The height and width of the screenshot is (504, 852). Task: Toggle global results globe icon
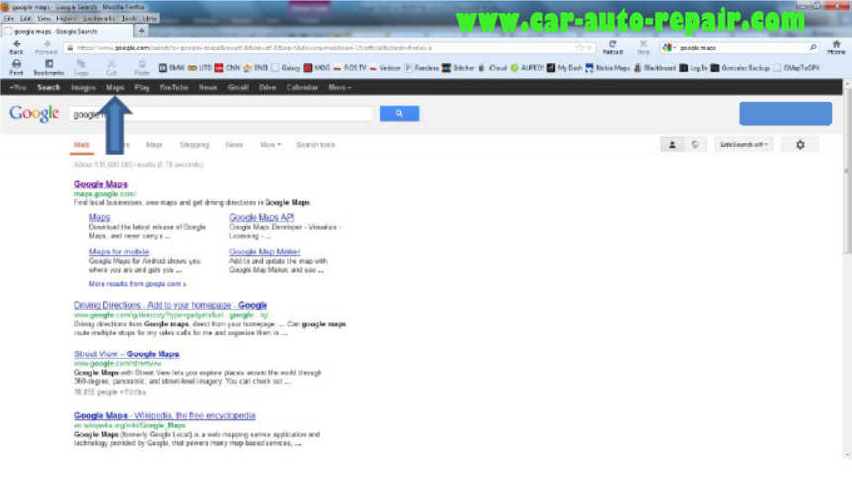click(694, 144)
